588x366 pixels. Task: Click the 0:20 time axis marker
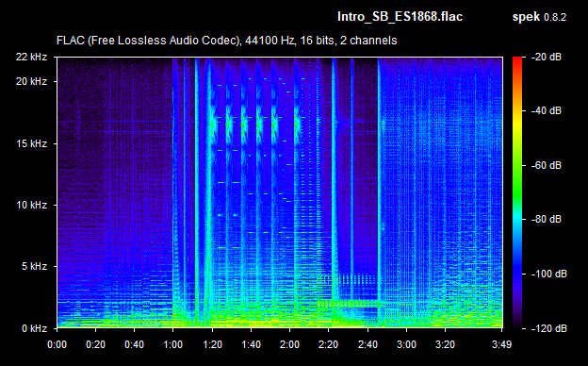pyautogui.click(x=95, y=344)
